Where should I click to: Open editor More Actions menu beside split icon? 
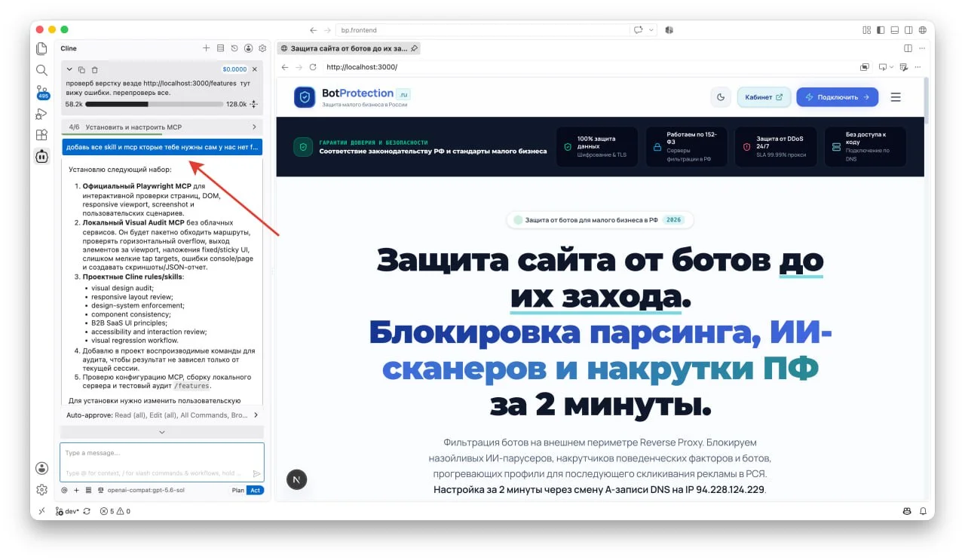click(923, 48)
